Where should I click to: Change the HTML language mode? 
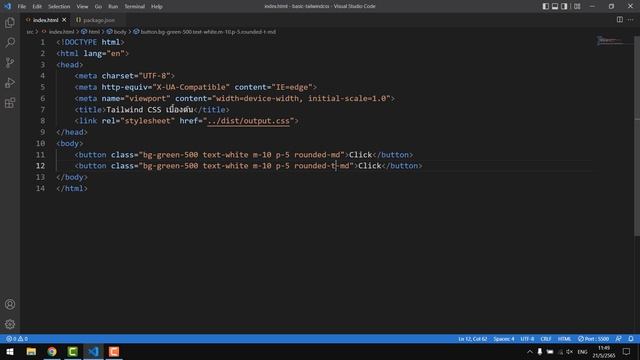point(564,339)
